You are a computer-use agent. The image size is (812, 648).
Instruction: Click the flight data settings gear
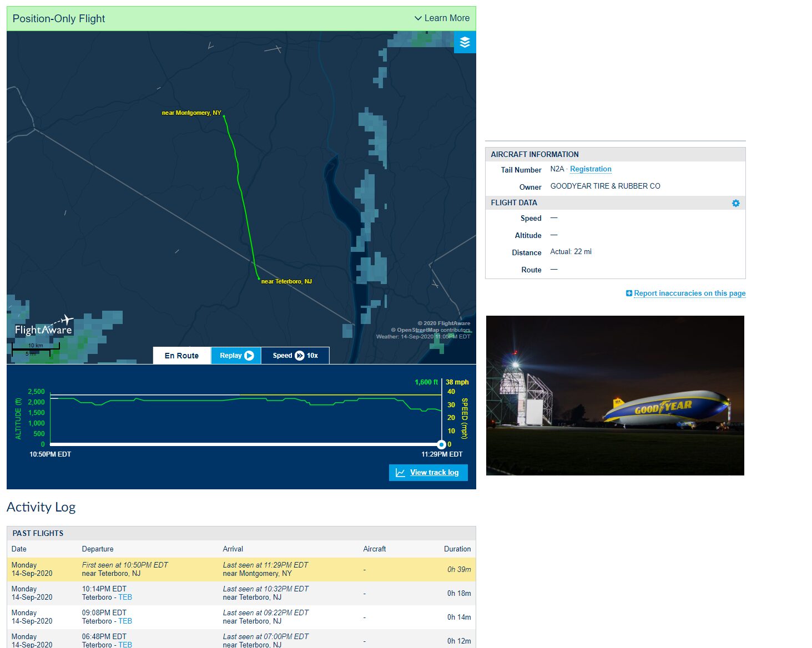[x=735, y=203]
